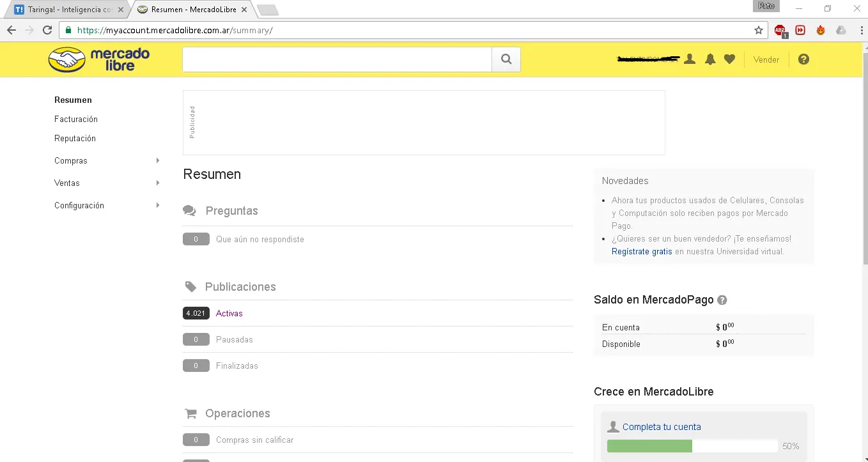Click the Disponible balance amount
The image size is (868, 462).
point(725,344)
